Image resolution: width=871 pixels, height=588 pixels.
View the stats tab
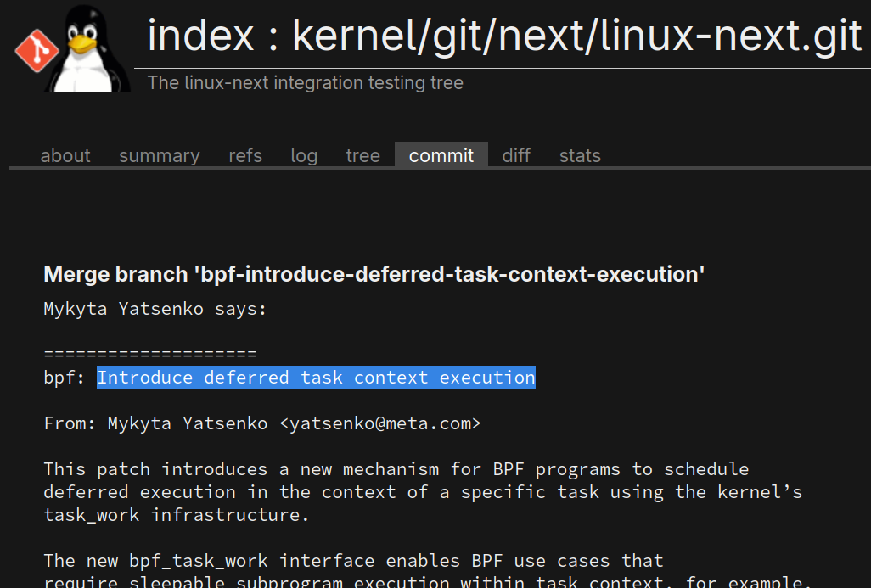pos(580,156)
